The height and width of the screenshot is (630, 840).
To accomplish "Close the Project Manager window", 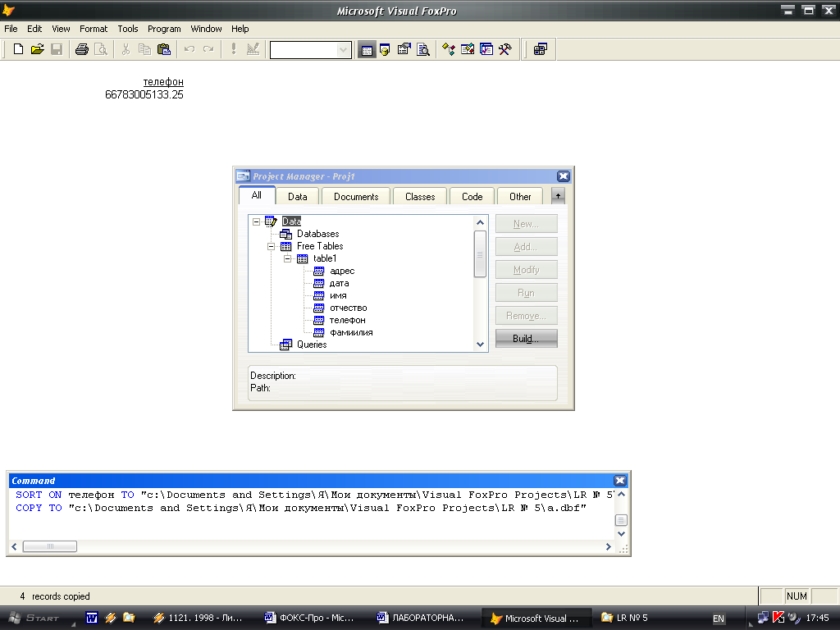I will point(563,176).
